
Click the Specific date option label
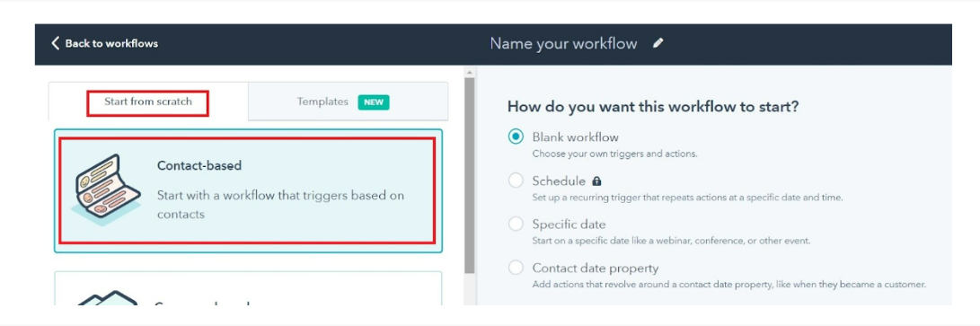[x=569, y=225]
